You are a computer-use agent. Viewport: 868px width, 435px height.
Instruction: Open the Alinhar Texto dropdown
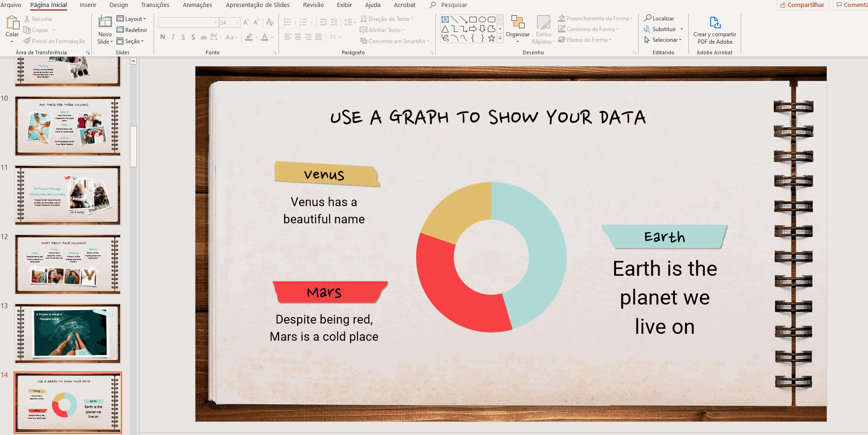pos(382,30)
